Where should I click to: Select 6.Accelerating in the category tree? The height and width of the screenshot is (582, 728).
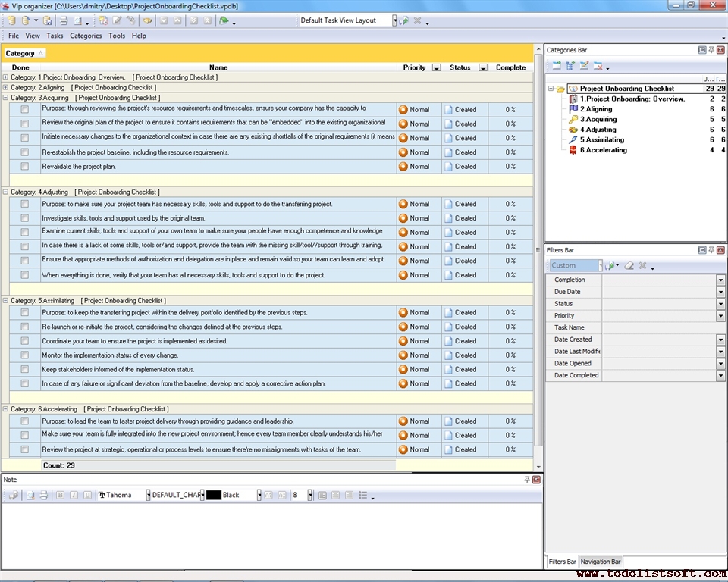(604, 150)
